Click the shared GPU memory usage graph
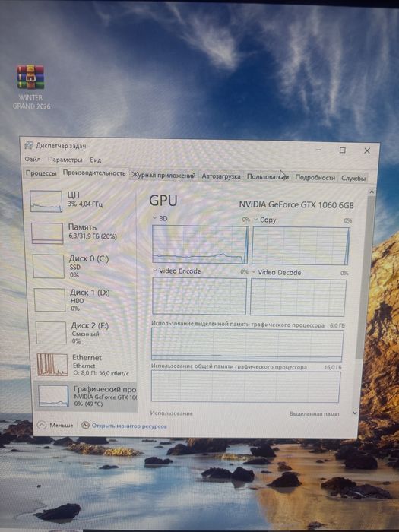Screen dimensions: 399x532 pyautogui.click(x=245, y=387)
